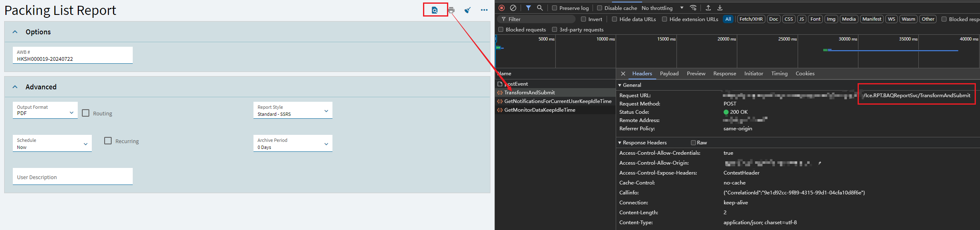Viewport: 980px width, 230px height.
Task: Open the Archive Period dropdown
Action: click(293, 143)
